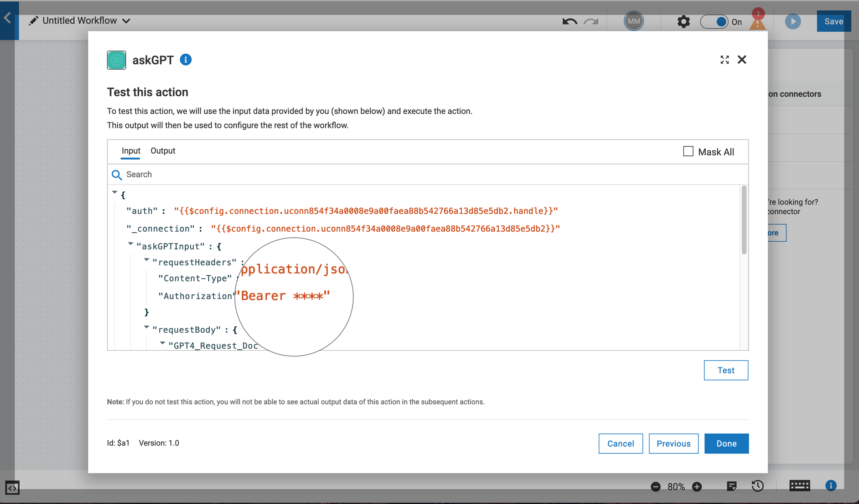Collapse the askGPTInput node
Screen dimensions: 859x504
pyautogui.click(x=130, y=244)
